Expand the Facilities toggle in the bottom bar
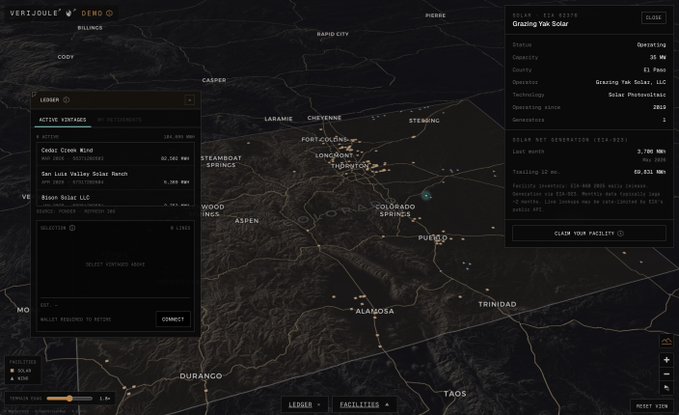679x415 pixels. (x=364, y=405)
